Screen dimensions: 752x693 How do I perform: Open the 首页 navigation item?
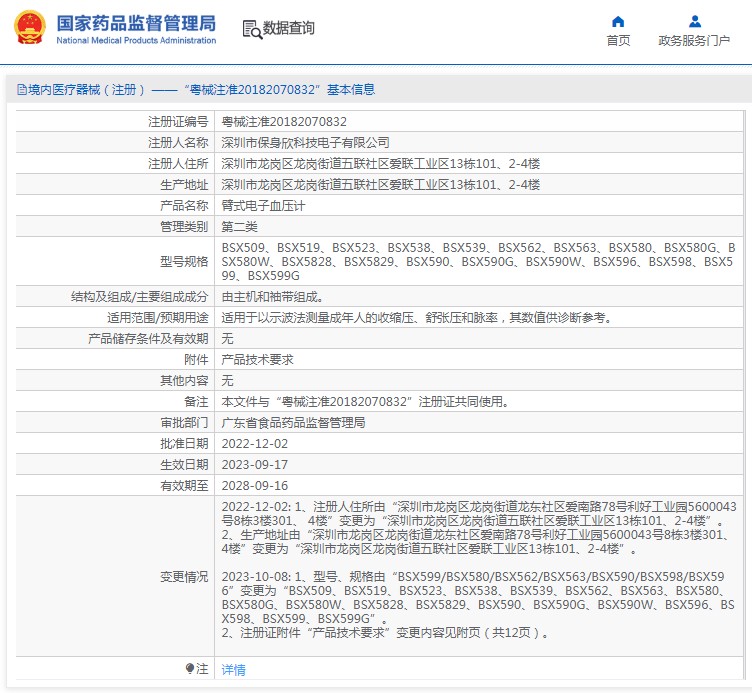[618, 41]
